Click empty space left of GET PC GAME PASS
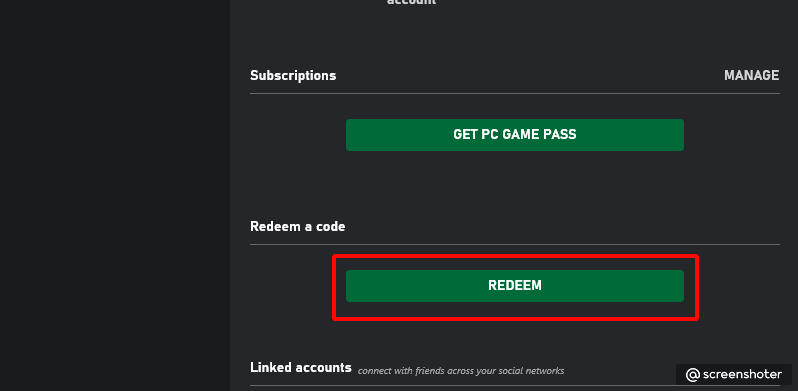 coord(298,135)
